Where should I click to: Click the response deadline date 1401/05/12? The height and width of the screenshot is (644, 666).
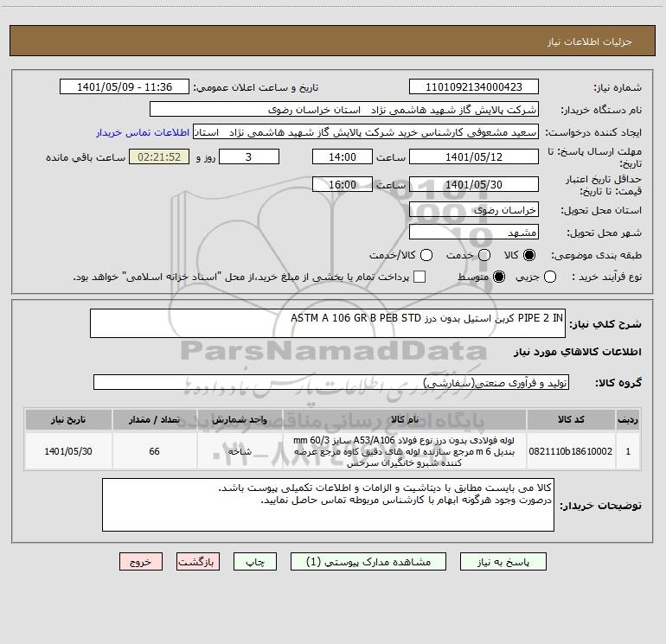tap(474, 157)
